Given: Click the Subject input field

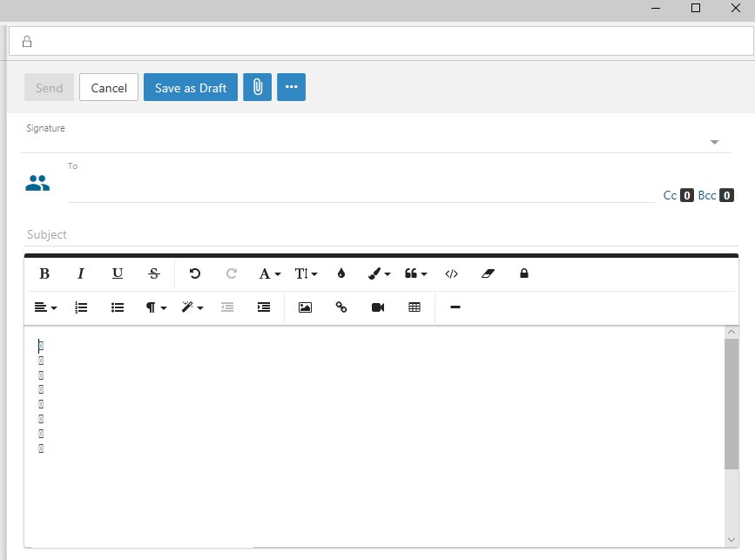Looking at the screenshot, I should (374, 235).
